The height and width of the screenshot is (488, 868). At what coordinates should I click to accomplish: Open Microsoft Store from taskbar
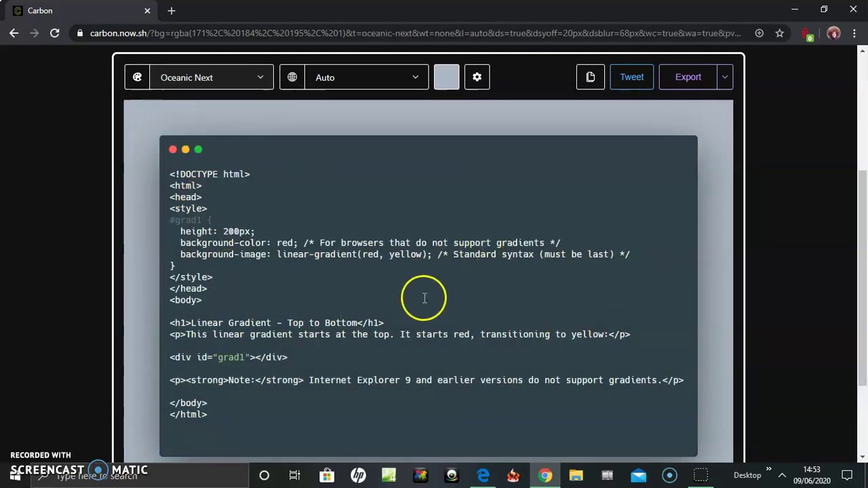[327, 476]
